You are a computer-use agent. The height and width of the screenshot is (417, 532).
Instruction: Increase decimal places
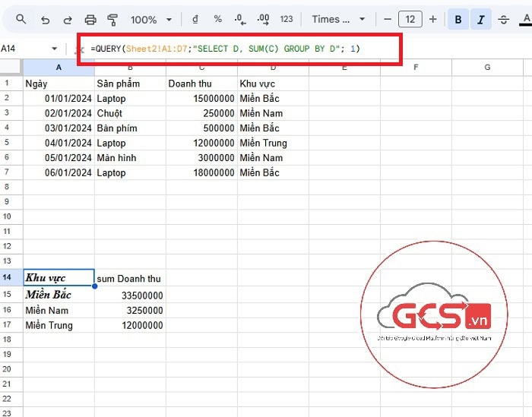(264, 19)
